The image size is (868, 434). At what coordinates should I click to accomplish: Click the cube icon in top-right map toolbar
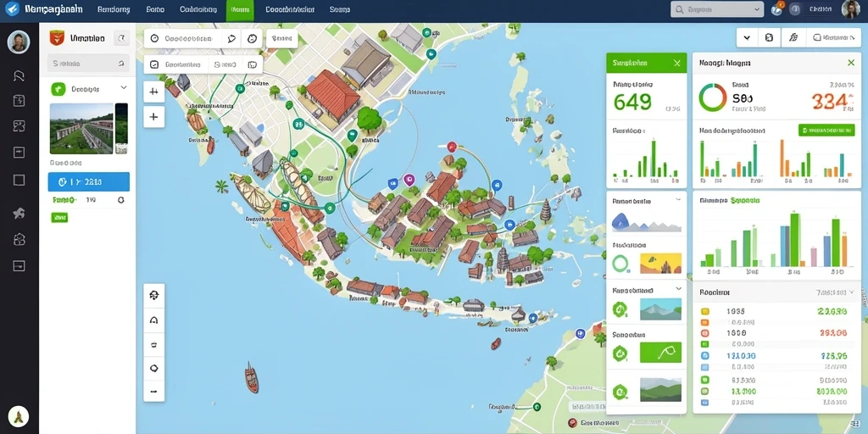click(768, 37)
